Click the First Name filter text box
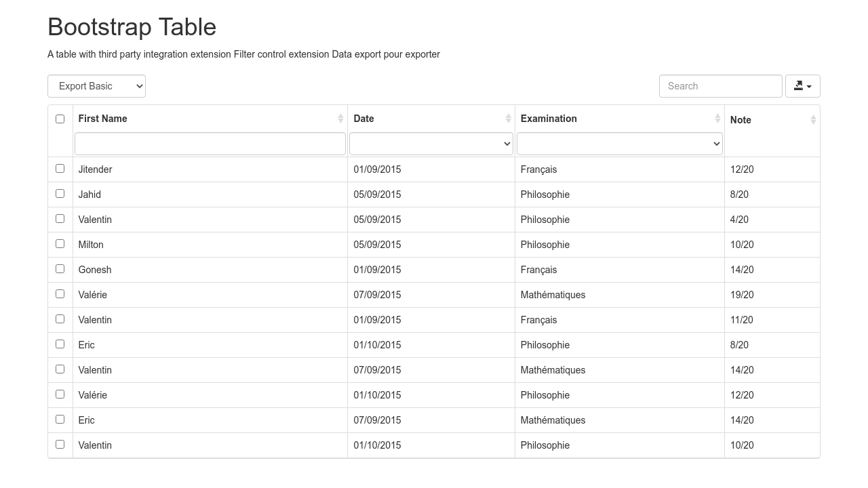The width and height of the screenshot is (868, 488). [210, 144]
